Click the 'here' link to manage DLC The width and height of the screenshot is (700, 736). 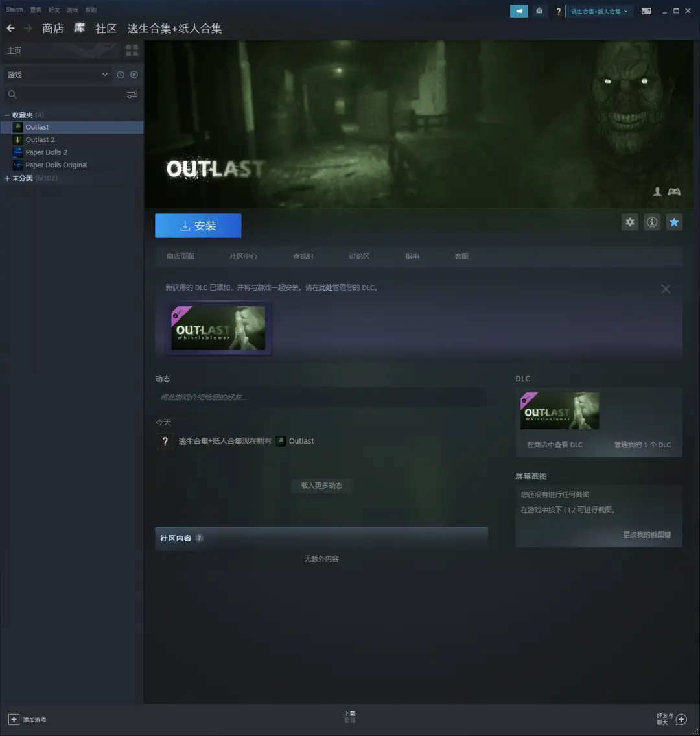(x=325, y=287)
